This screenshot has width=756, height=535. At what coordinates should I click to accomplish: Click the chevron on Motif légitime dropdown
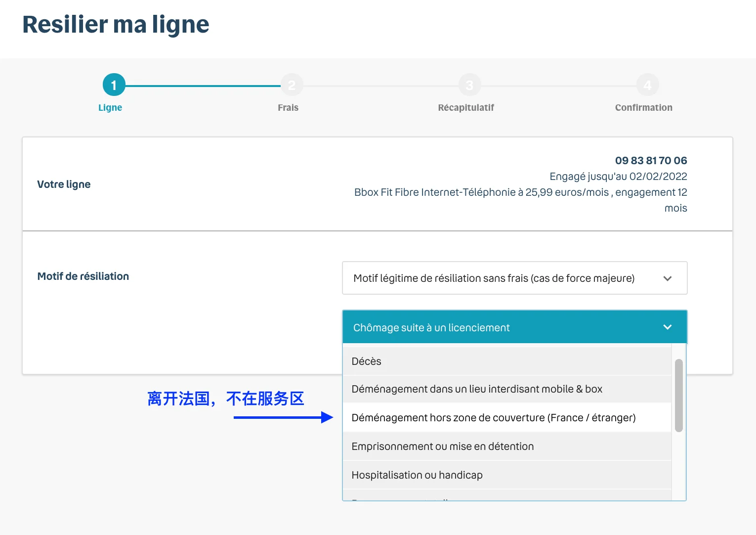(x=668, y=278)
